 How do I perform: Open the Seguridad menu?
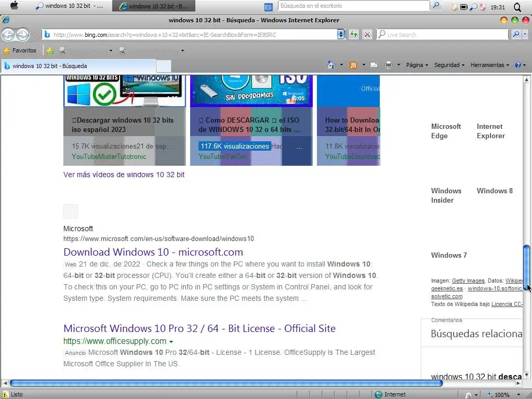(x=449, y=65)
